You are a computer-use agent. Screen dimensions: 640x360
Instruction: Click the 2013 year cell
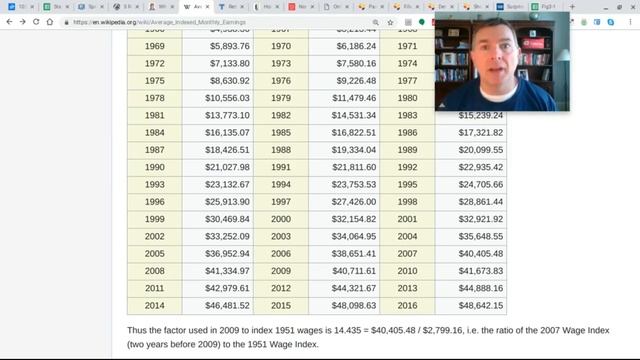(407, 288)
